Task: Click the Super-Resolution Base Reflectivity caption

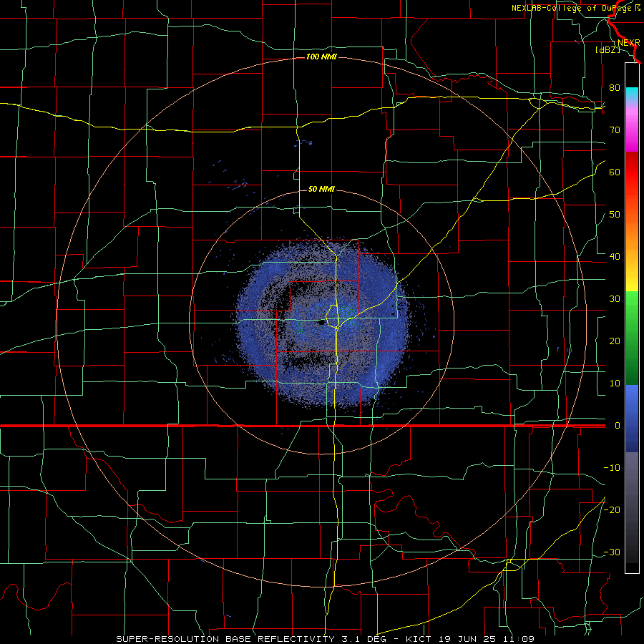Action: click(x=325, y=639)
